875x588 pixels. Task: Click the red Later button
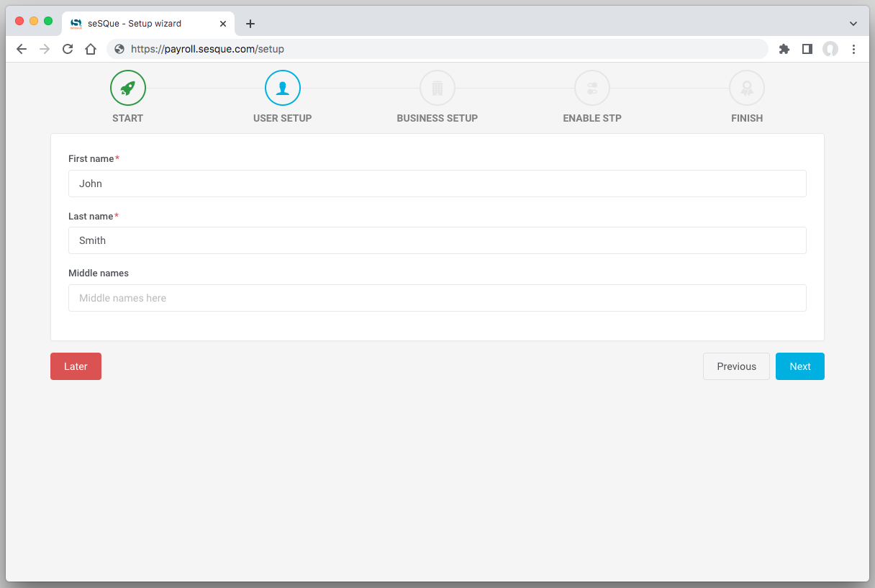(x=76, y=366)
